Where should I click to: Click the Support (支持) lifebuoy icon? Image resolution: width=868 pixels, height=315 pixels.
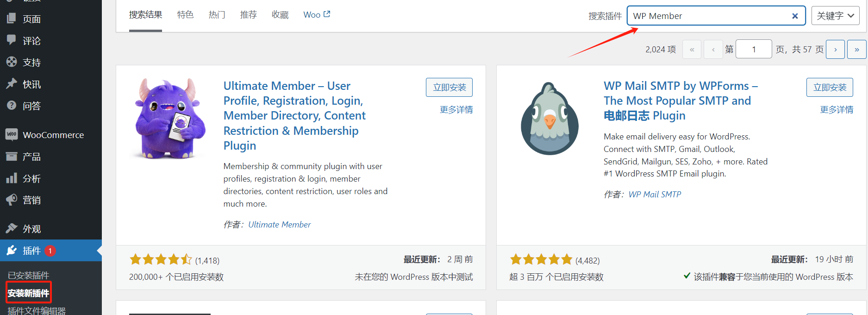pyautogui.click(x=12, y=62)
